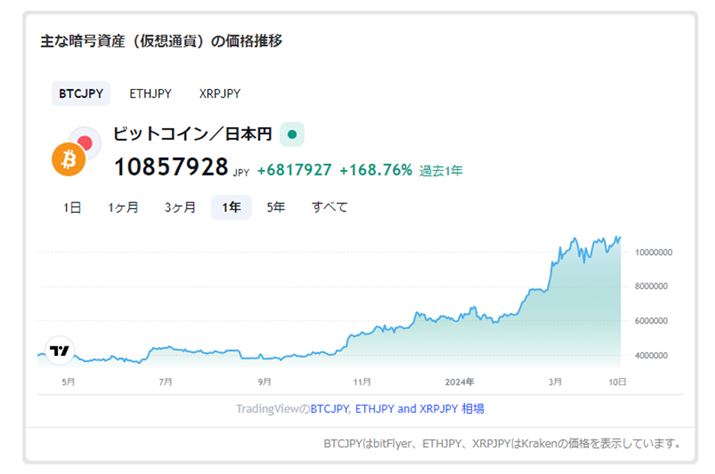Click the 2024年 label on time axis
715x474 pixels.
click(x=458, y=382)
